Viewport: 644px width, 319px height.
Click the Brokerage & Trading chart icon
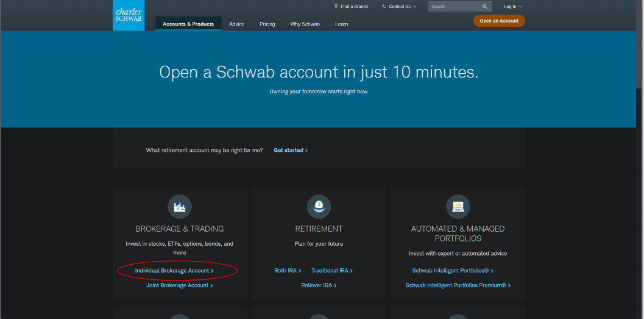[179, 207]
